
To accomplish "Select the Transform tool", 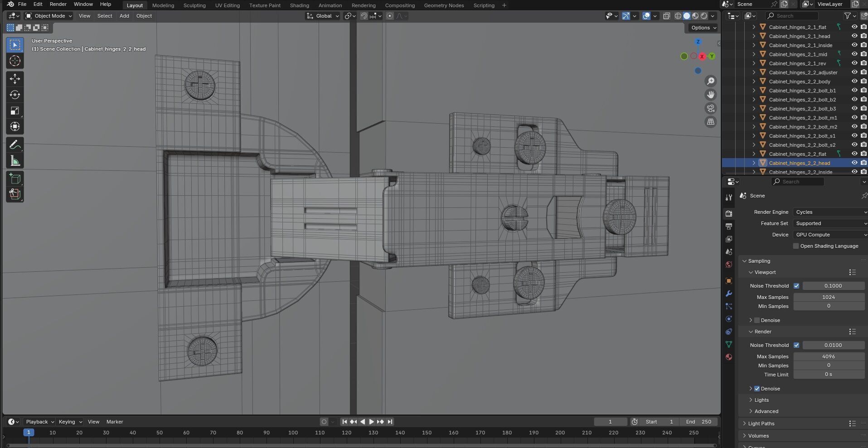I will click(x=15, y=127).
